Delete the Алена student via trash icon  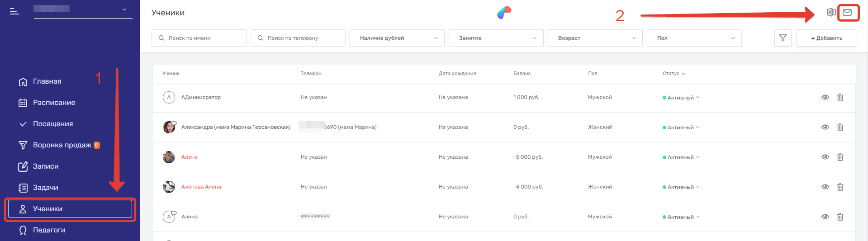pyautogui.click(x=840, y=157)
